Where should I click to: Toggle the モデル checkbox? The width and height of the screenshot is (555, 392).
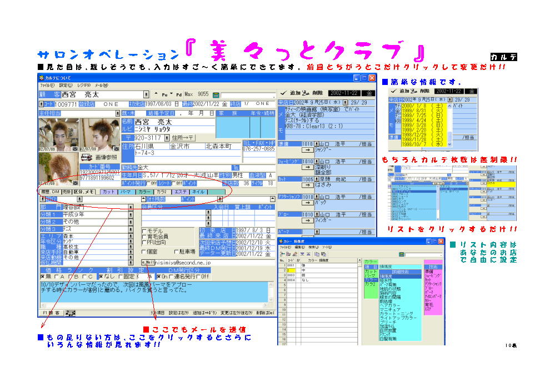click(144, 231)
